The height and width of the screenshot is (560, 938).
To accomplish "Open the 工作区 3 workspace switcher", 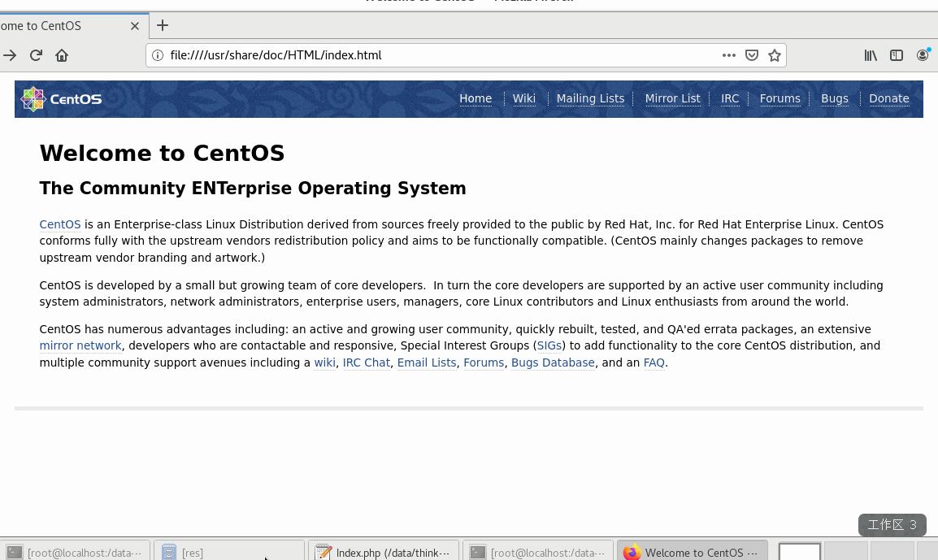I will coord(892,525).
